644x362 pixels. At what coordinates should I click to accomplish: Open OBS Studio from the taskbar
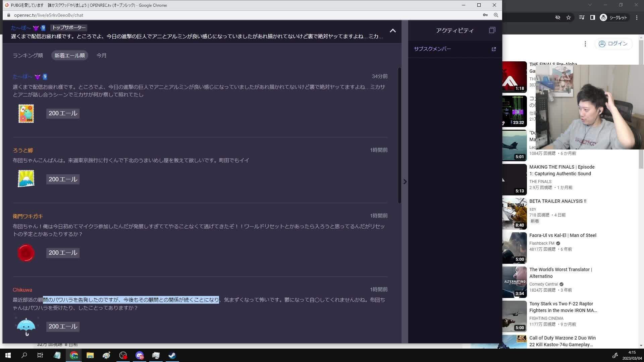pyautogui.click(x=123, y=355)
